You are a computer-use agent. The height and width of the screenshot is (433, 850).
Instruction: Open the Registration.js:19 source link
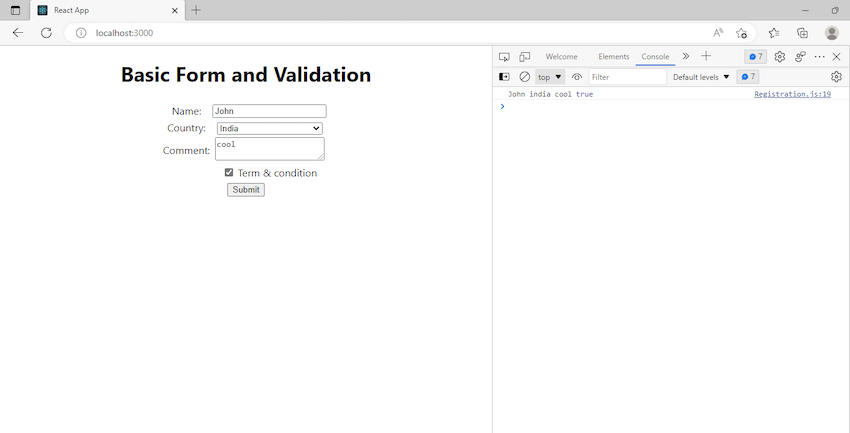coord(793,94)
